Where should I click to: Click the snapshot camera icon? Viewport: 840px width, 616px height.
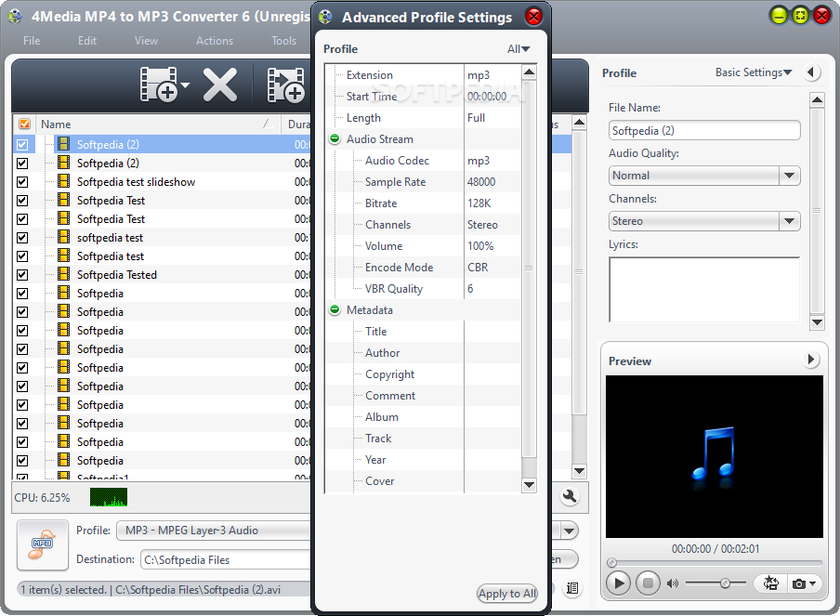(798, 583)
